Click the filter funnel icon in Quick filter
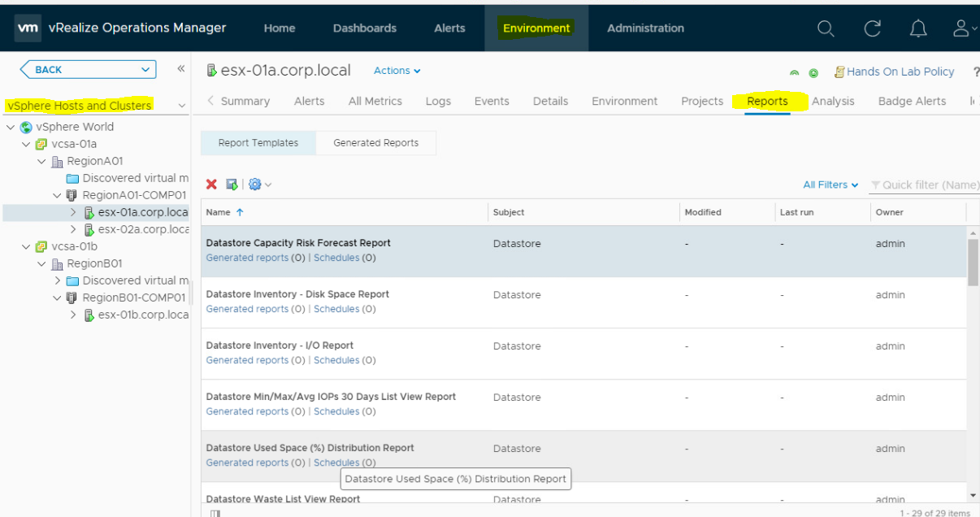980x517 pixels. pyautogui.click(x=875, y=185)
